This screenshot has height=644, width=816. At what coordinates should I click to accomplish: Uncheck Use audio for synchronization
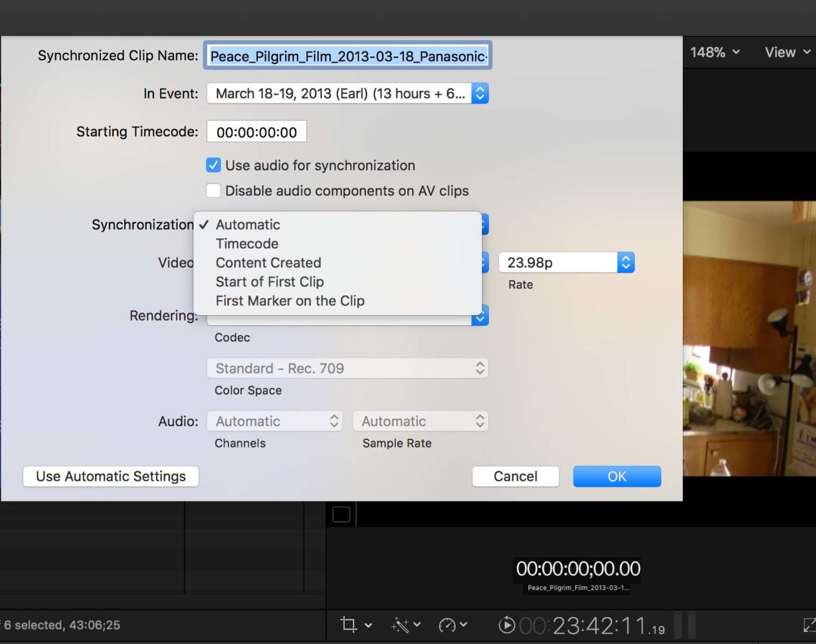pos(213,165)
